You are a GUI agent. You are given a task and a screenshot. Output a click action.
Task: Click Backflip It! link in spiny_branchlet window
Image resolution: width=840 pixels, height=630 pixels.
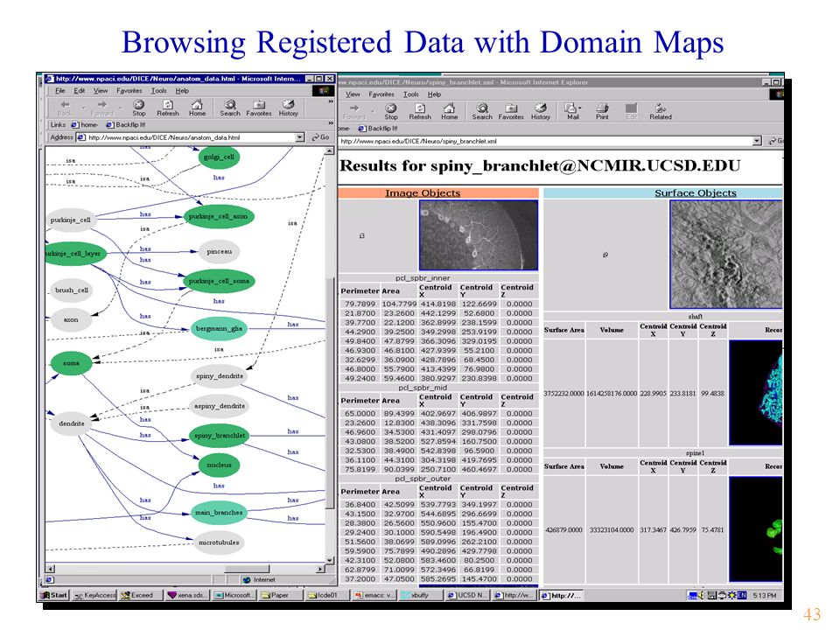pos(378,129)
